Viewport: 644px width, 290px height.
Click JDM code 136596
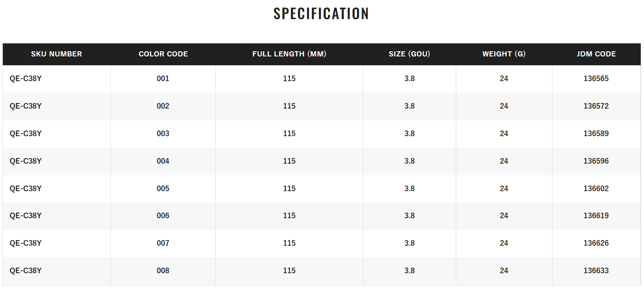pyautogui.click(x=596, y=161)
